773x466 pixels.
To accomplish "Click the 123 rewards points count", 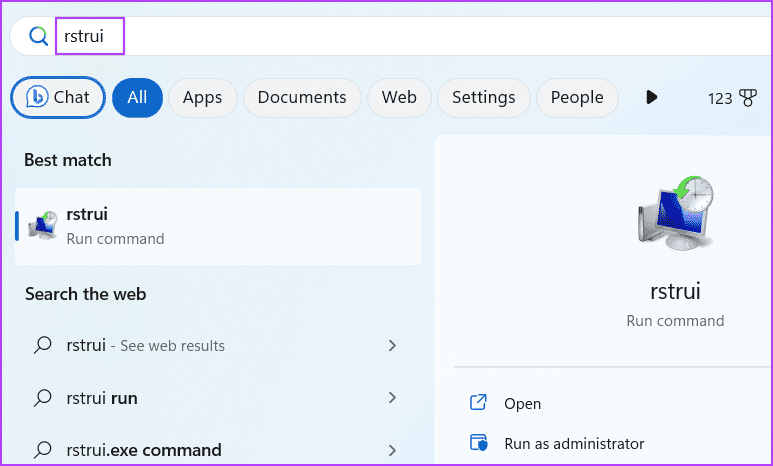I will tap(720, 99).
